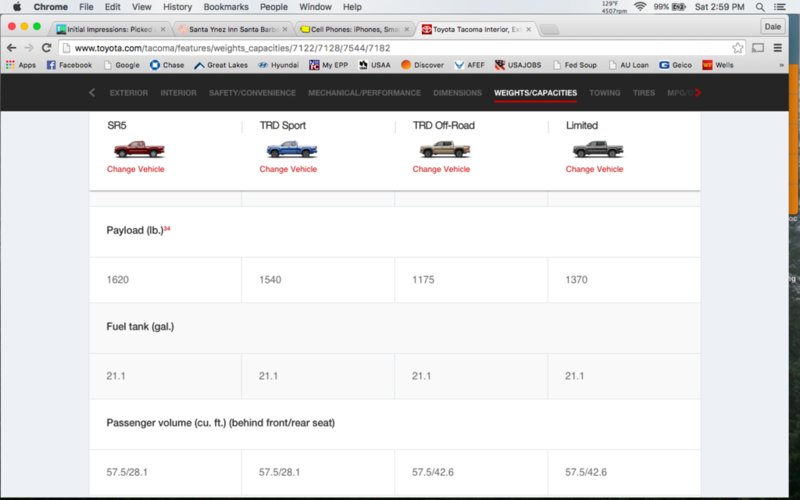
Task: Switch to Initial Impressions tab
Action: point(111,29)
